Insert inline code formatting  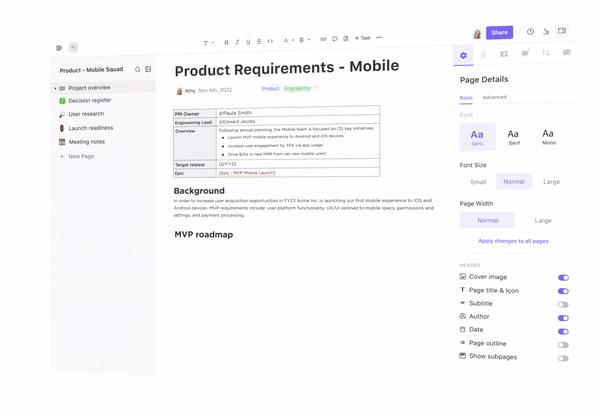(270, 41)
